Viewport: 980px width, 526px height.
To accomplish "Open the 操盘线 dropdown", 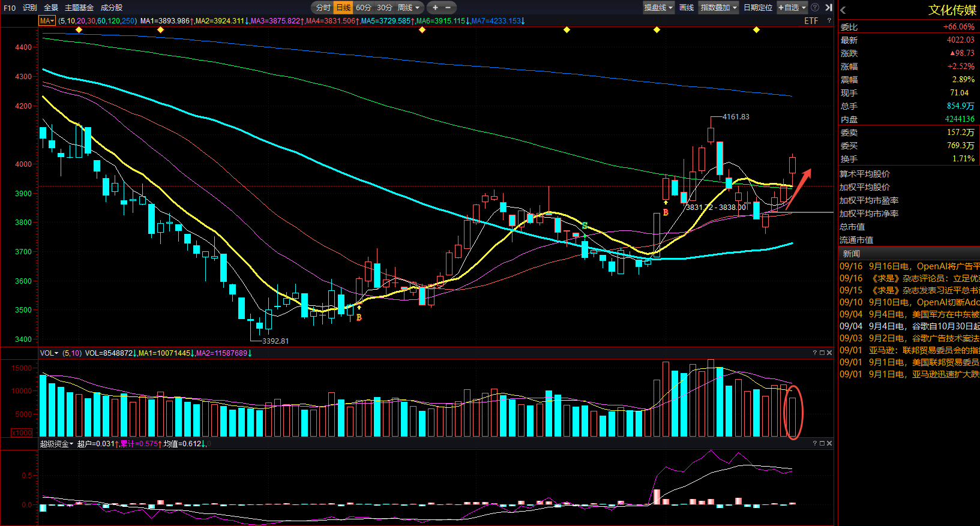I will pyautogui.click(x=658, y=7).
